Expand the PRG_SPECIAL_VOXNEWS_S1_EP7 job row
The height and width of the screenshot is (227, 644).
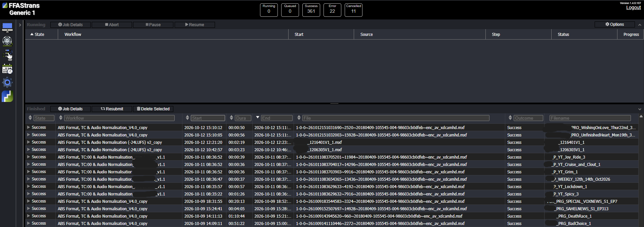[x=29, y=201]
